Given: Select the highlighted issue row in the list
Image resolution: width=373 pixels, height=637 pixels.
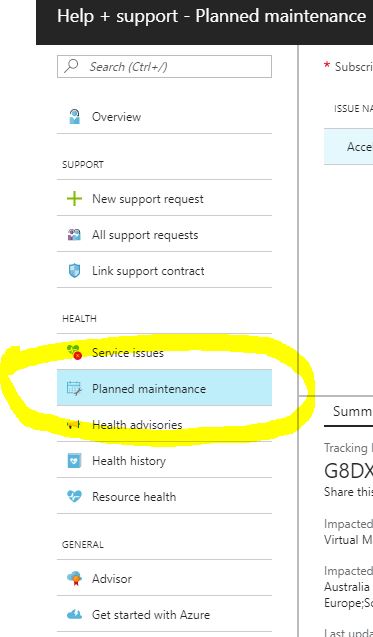Looking at the screenshot, I should click(x=349, y=147).
